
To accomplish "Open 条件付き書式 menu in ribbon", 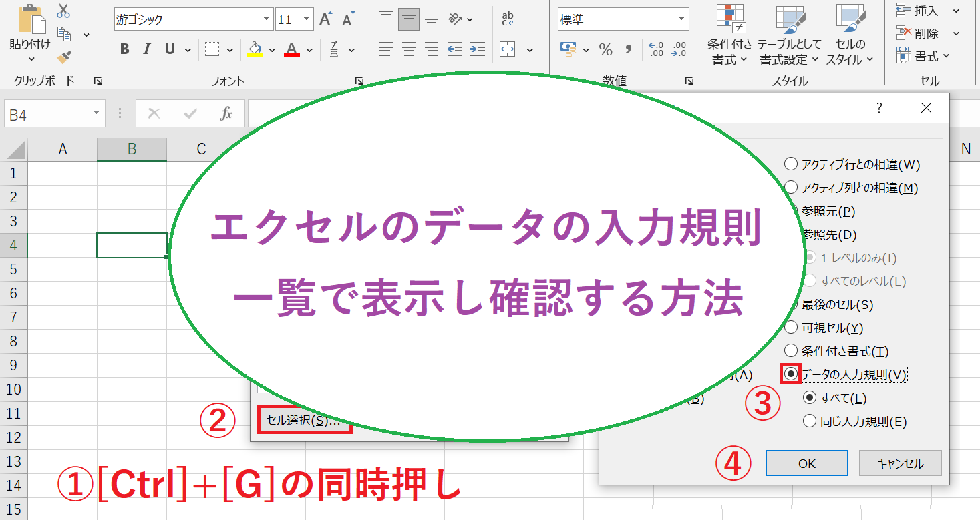I will pyautogui.click(x=729, y=37).
